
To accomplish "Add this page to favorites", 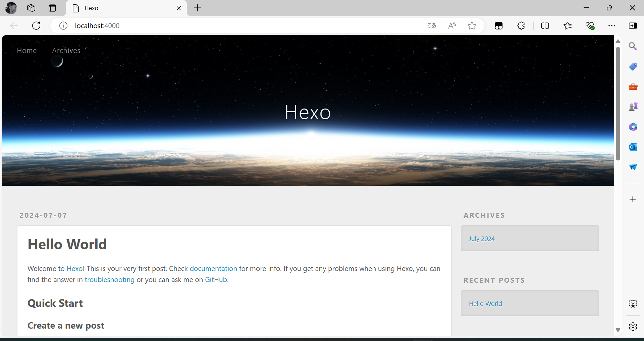I will [472, 25].
